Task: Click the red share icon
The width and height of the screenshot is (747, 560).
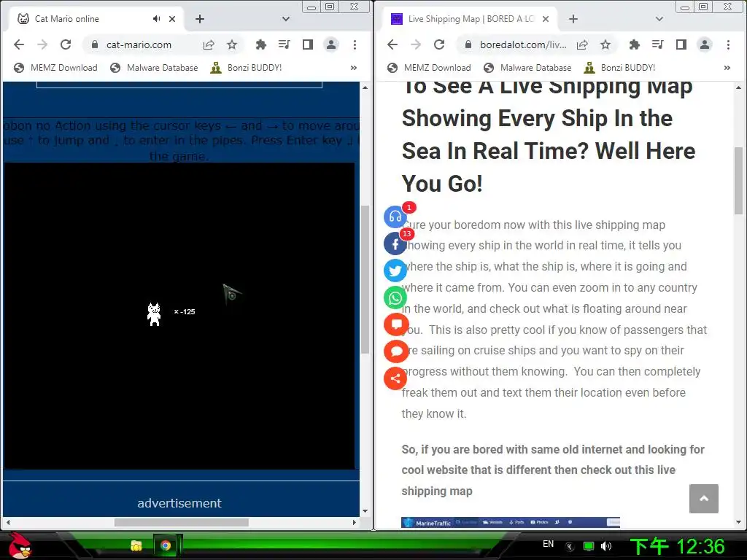Action: pyautogui.click(x=395, y=378)
